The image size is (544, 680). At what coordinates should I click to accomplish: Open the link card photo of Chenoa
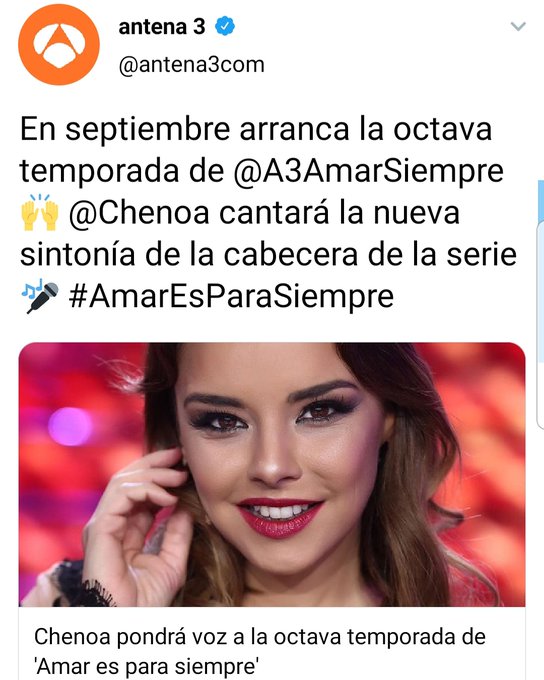[272, 474]
